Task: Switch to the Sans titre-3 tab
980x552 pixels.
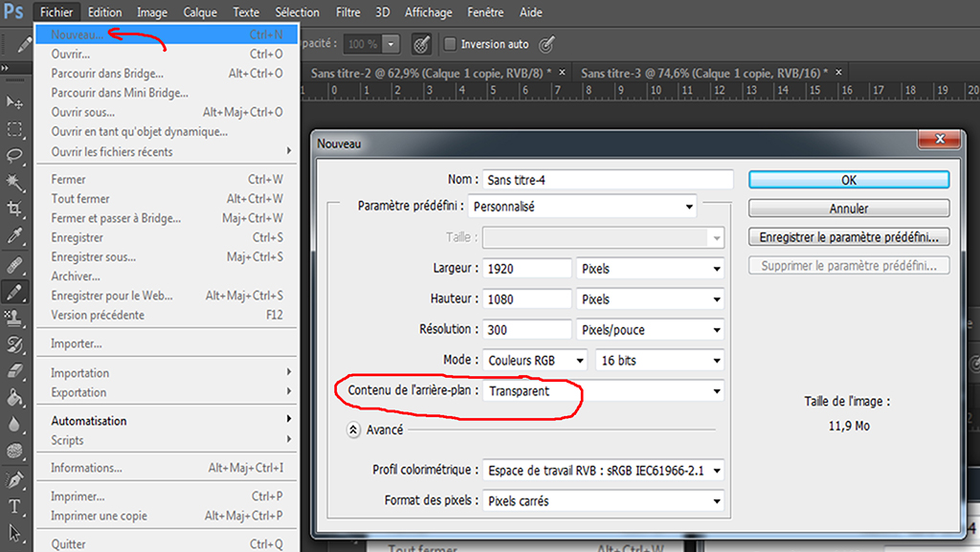Action: pos(703,73)
